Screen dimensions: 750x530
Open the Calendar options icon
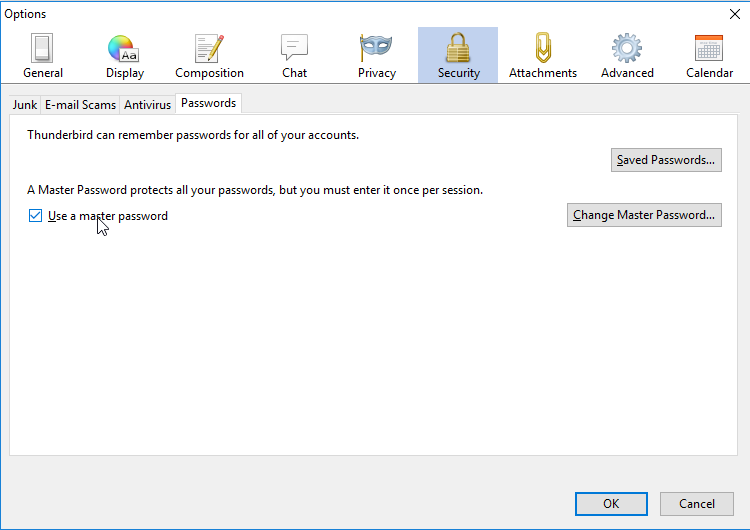[709, 48]
